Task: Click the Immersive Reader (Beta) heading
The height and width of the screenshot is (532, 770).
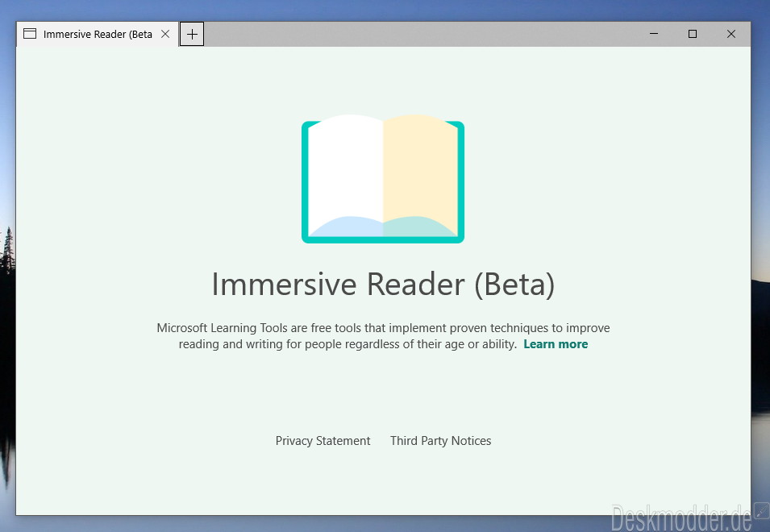Action: click(x=383, y=285)
